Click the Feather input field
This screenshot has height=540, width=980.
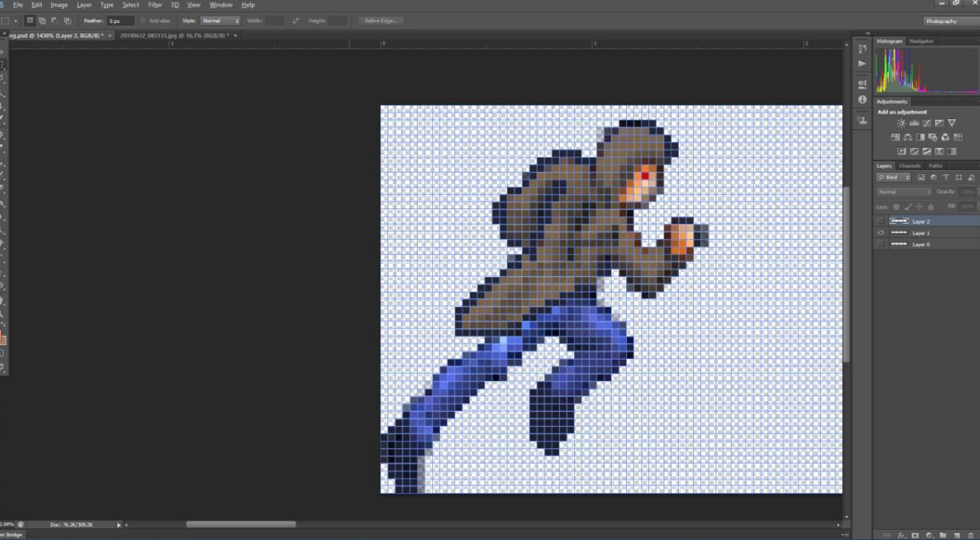coord(121,21)
